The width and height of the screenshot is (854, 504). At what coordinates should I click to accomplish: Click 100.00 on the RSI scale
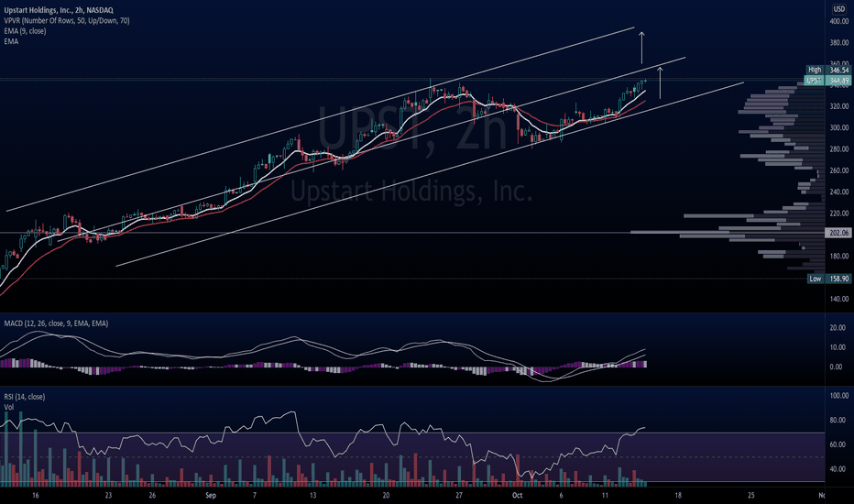[839, 396]
